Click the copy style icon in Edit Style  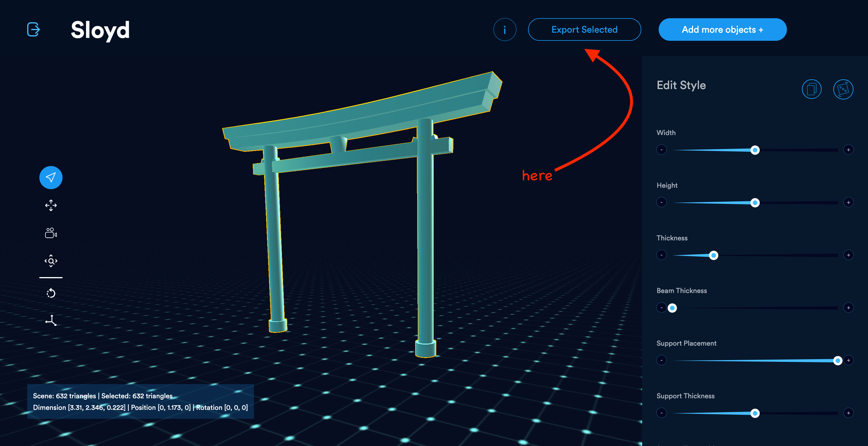(x=811, y=89)
